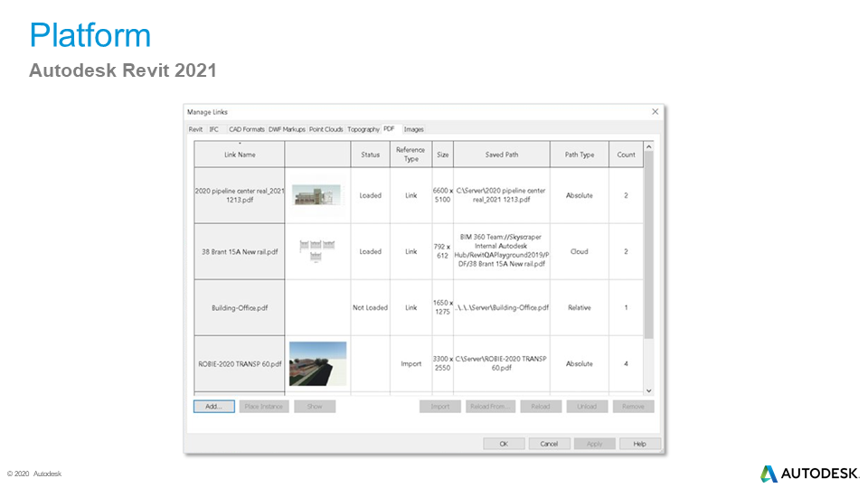This screenshot has height=488, width=868.
Task: Click the scrollbar up arrow
Action: pyautogui.click(x=648, y=146)
